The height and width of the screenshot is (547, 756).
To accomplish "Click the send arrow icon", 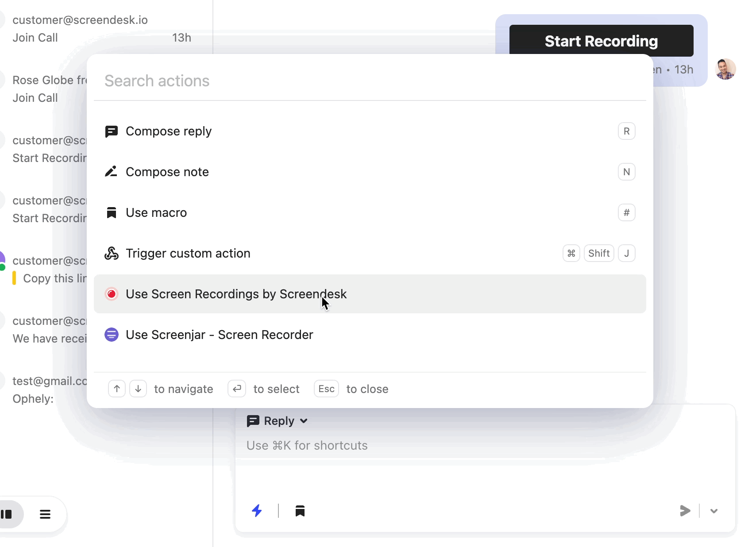I will tap(685, 511).
